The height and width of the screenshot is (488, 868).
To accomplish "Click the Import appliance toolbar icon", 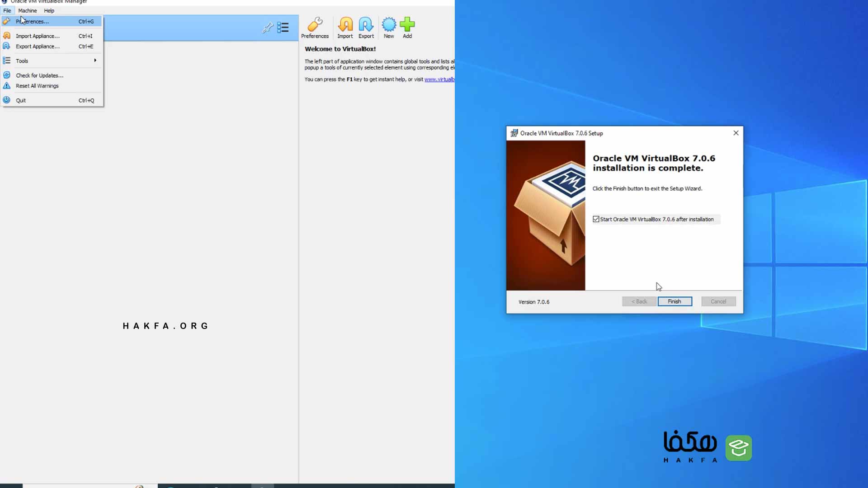I will tap(345, 28).
